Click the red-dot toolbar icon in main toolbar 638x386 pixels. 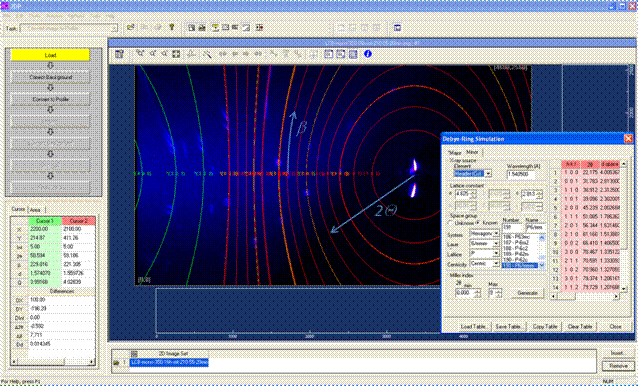[x=259, y=27]
